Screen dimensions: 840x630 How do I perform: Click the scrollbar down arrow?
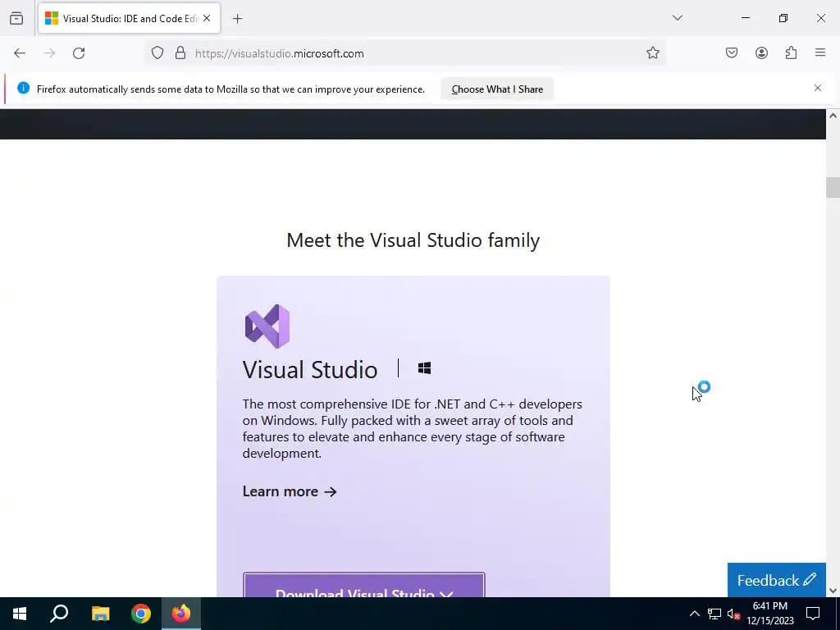click(833, 591)
